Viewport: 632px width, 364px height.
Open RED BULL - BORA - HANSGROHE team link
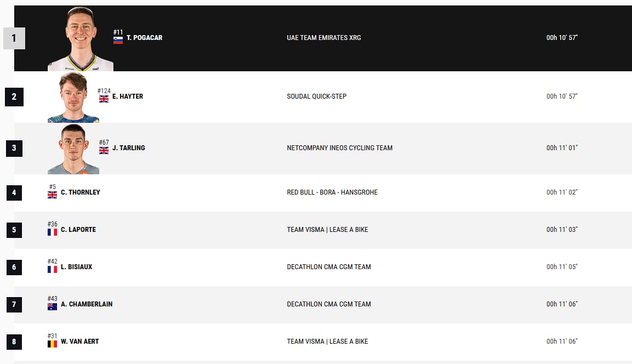pyautogui.click(x=332, y=192)
